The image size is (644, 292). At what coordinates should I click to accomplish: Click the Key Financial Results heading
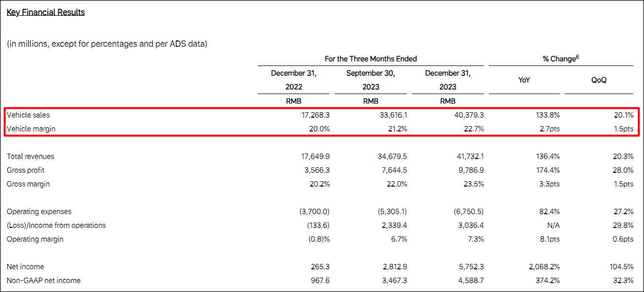coord(45,12)
